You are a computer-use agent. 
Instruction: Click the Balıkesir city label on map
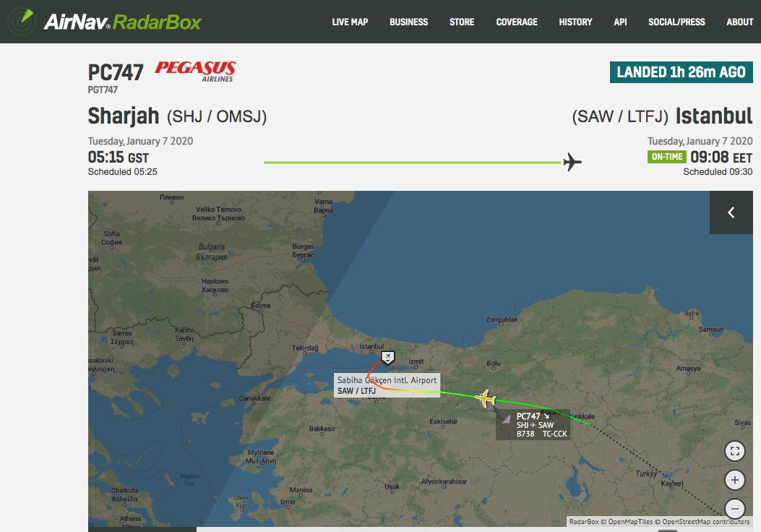click(x=322, y=429)
